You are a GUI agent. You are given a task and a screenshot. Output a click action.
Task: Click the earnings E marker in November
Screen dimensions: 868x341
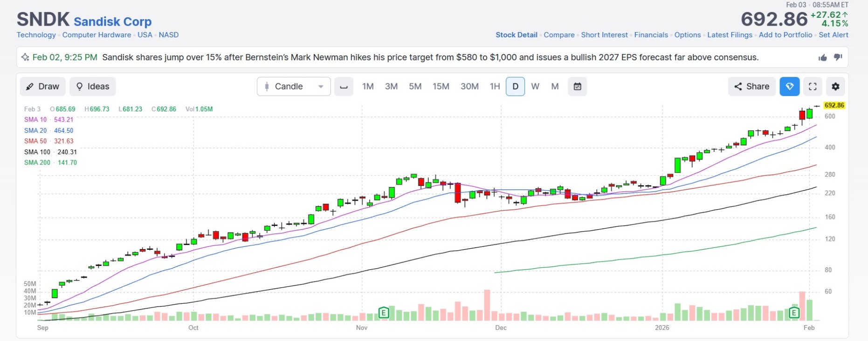tap(383, 313)
